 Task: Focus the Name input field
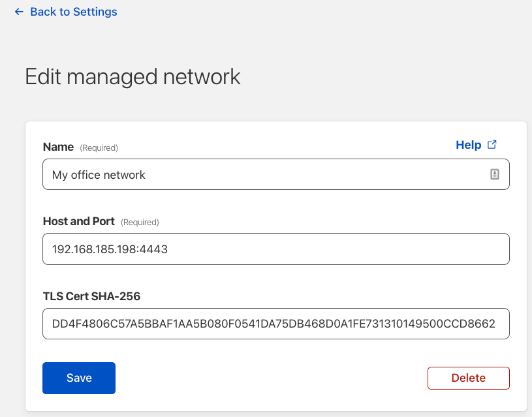276,174
